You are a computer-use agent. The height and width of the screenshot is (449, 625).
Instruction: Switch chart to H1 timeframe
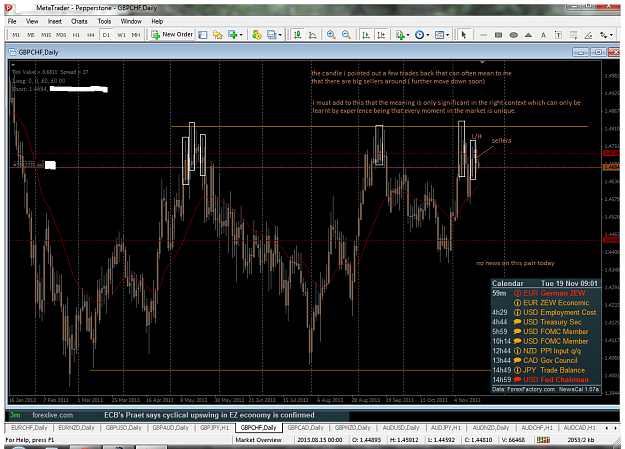[76, 35]
